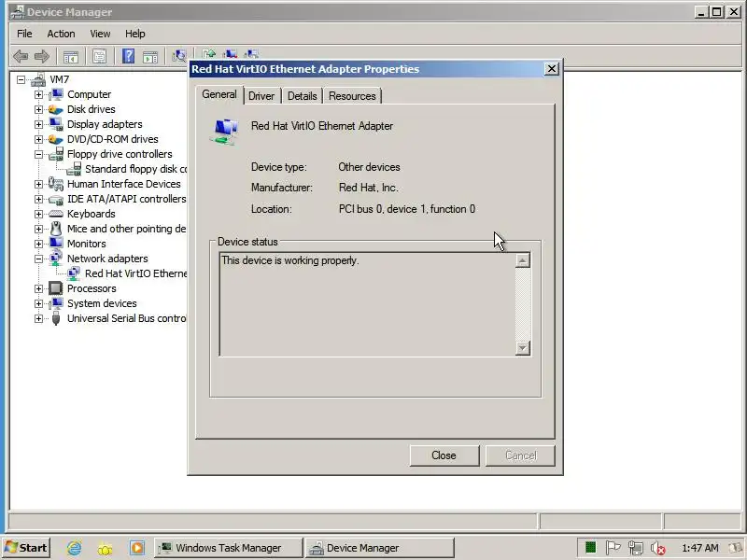
Task: Expand the Display adapters node
Action: (38, 124)
